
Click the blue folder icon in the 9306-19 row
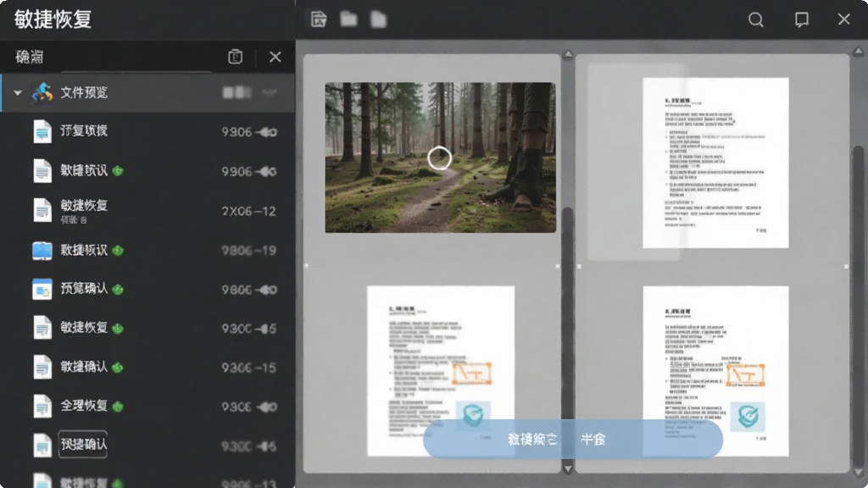tap(42, 251)
